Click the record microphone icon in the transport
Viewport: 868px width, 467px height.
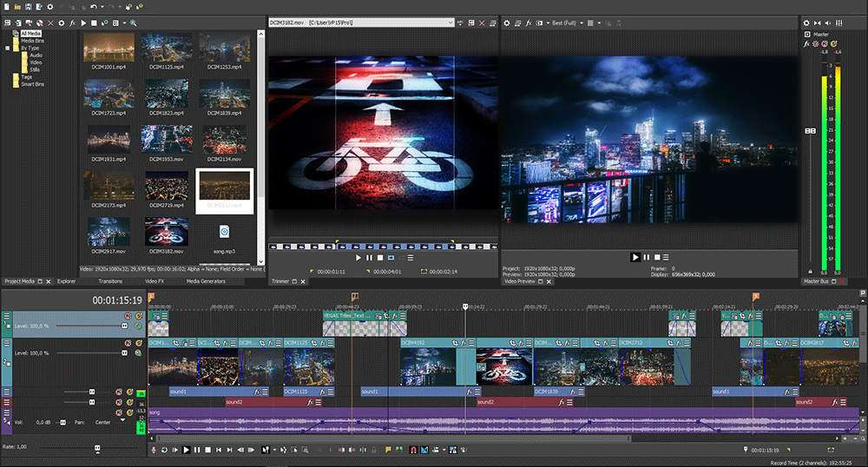(x=154, y=450)
